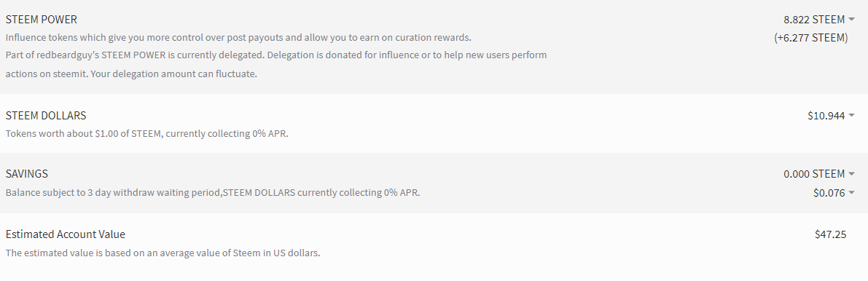The height and width of the screenshot is (281, 868).
Task: Open the 8.822 STEEM power dropdown arrow
Action: click(851, 20)
